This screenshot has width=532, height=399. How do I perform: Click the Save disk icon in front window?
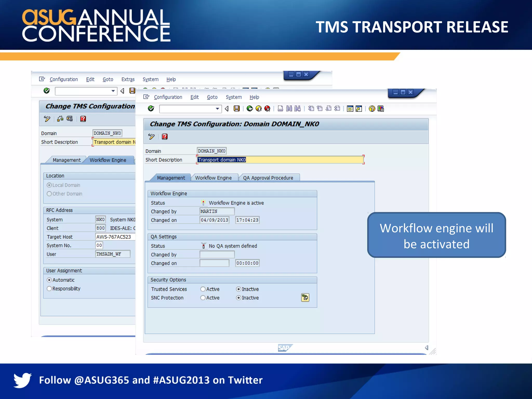pos(237,108)
